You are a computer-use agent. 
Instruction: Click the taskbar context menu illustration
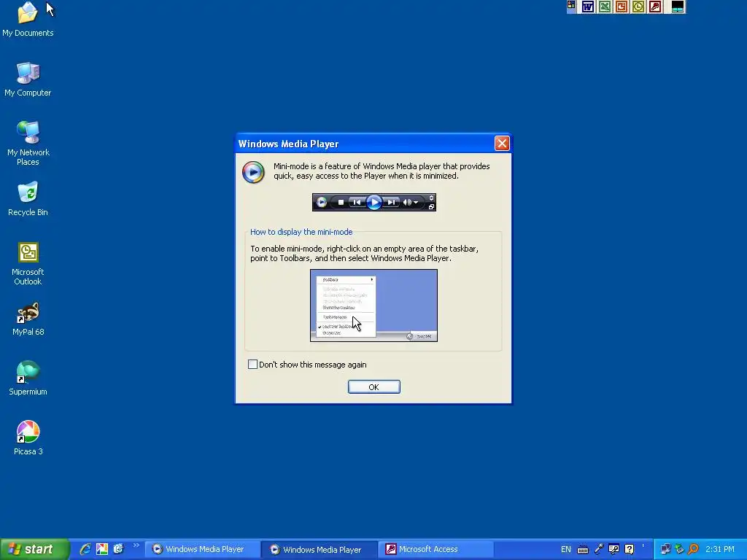[x=374, y=306]
